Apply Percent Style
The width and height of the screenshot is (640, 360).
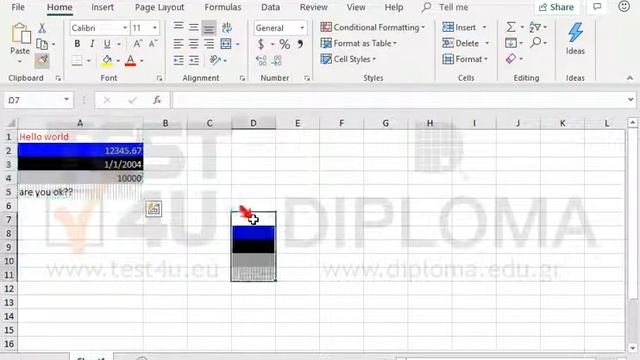pyautogui.click(x=284, y=44)
